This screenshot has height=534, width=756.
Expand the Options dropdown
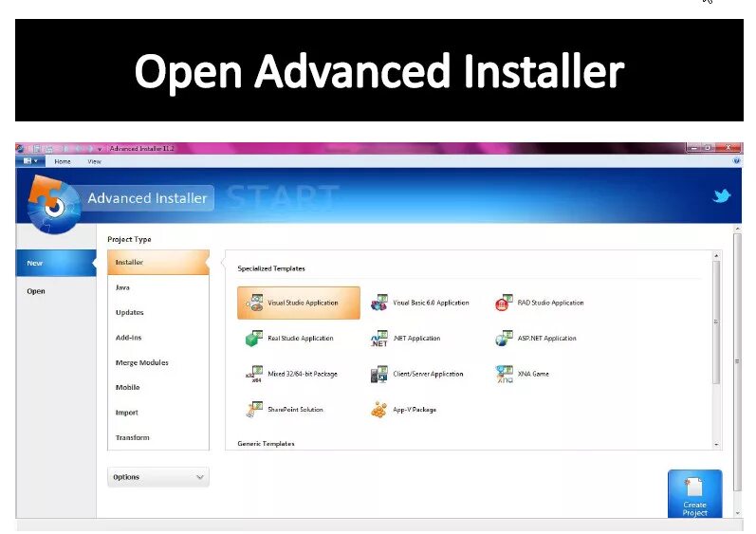[158, 477]
